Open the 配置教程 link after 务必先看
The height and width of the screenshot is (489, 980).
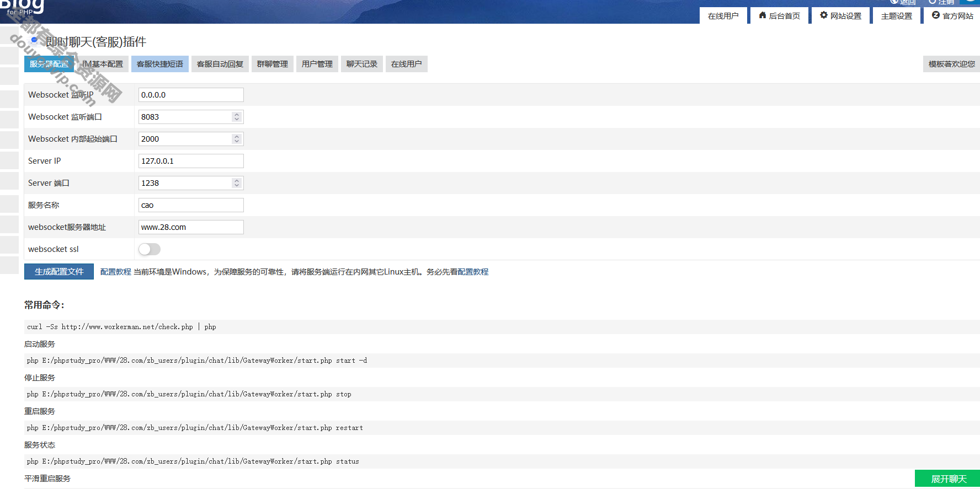pyautogui.click(x=473, y=272)
